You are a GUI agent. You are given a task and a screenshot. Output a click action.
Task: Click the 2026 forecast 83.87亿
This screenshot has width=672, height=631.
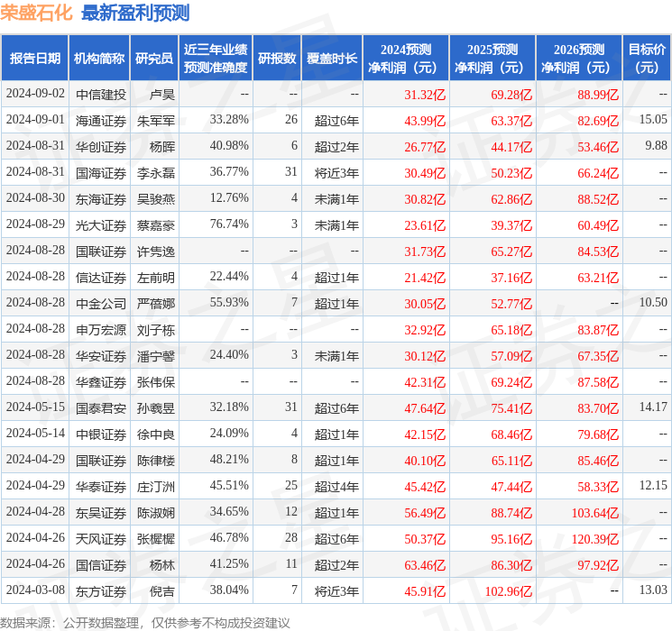(598, 329)
